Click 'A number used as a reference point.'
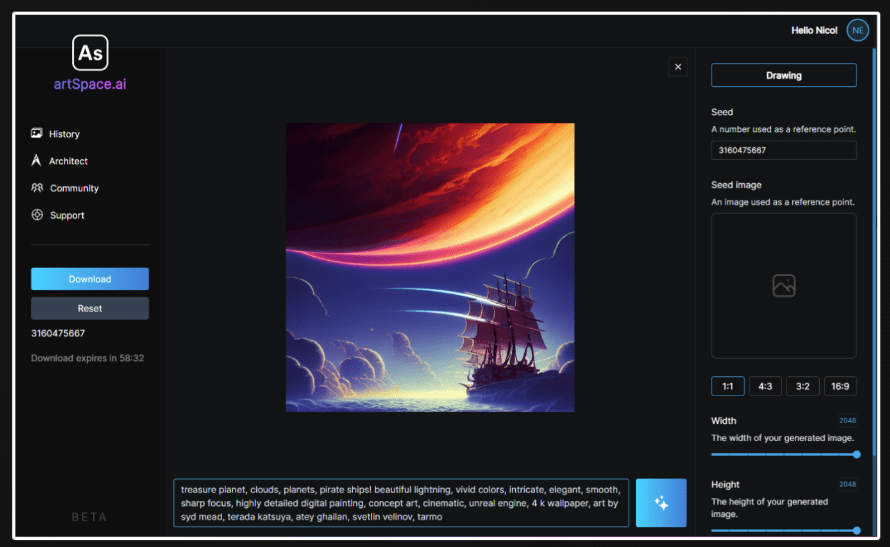 pos(783,129)
